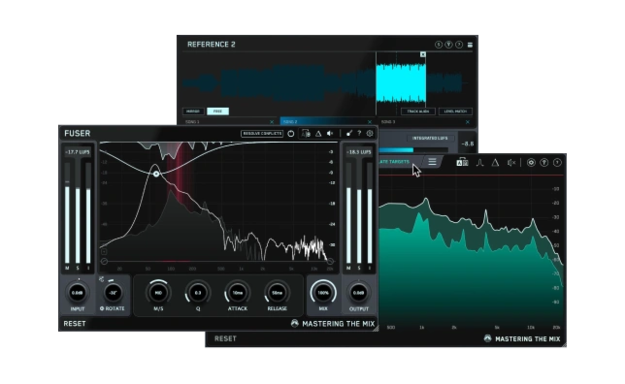
Task: Click the delta triangle icon in analyzer toolbar
Action: (x=495, y=162)
